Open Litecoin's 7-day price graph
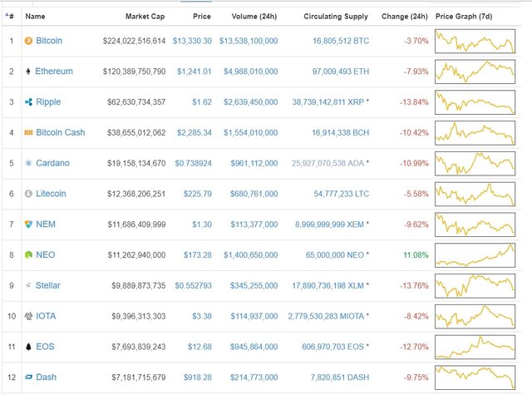 [x=475, y=194]
